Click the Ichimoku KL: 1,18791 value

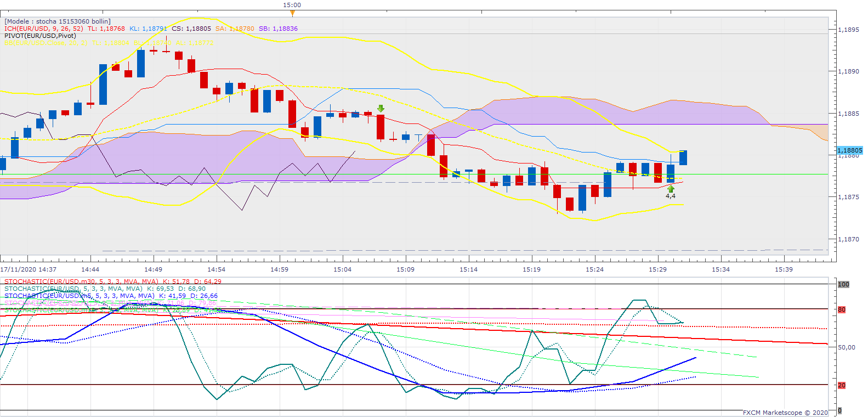pos(149,29)
